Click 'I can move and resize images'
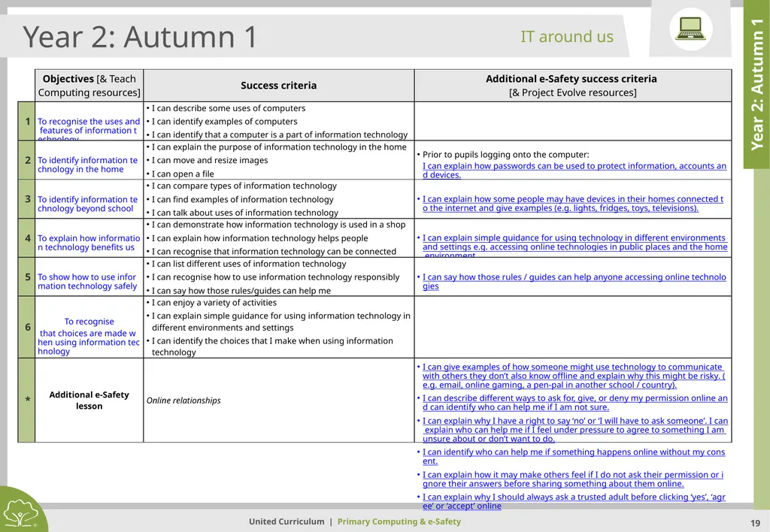 210,160
